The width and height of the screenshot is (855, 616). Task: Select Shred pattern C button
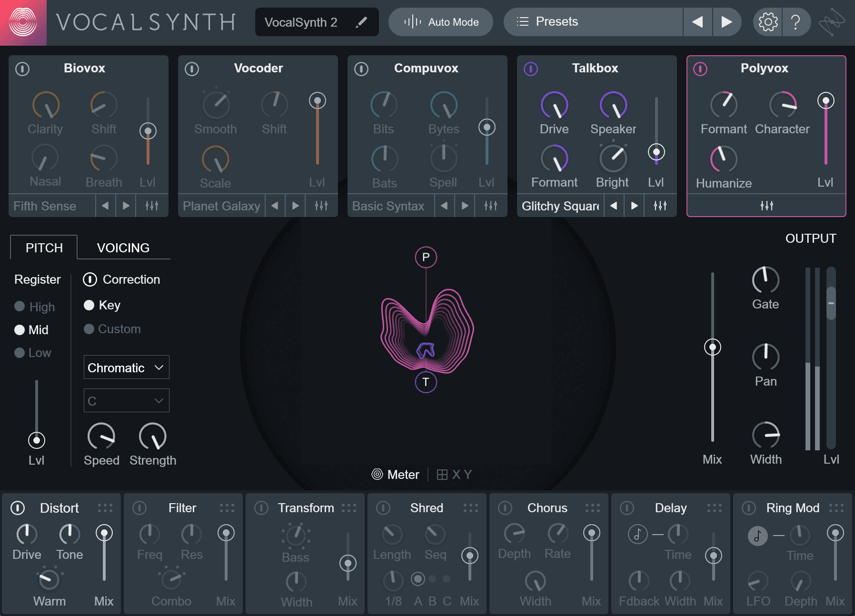click(x=447, y=579)
